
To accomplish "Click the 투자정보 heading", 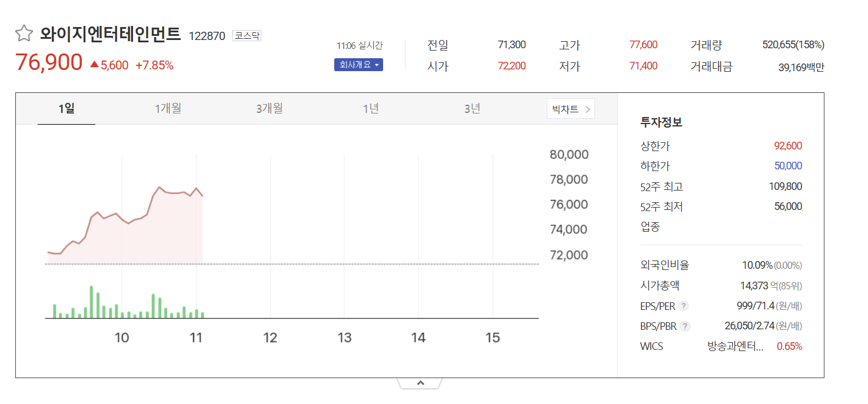I will pyautogui.click(x=661, y=122).
